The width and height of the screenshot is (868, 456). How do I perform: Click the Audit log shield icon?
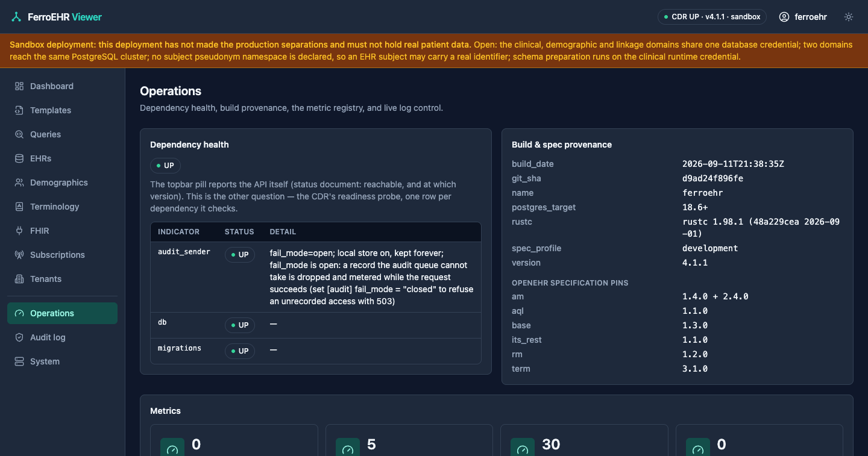[x=19, y=337]
